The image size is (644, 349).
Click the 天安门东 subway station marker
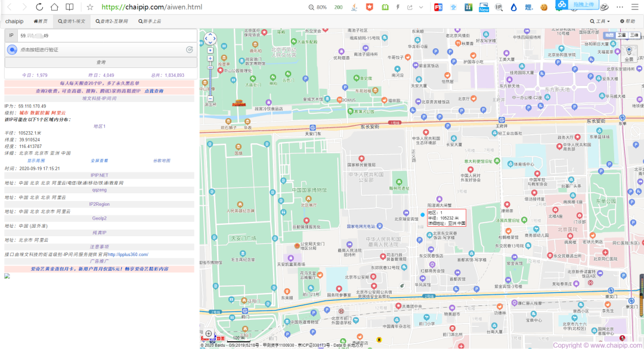(312, 128)
